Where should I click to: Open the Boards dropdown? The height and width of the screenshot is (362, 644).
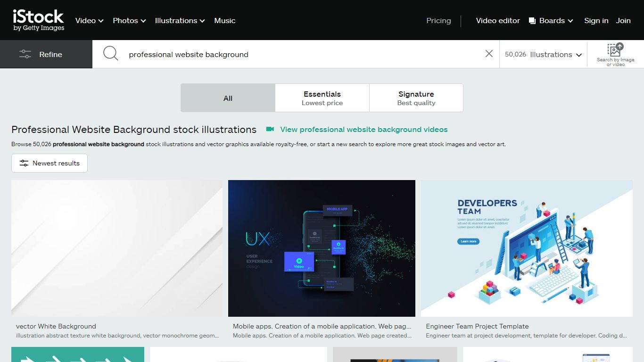click(551, 20)
